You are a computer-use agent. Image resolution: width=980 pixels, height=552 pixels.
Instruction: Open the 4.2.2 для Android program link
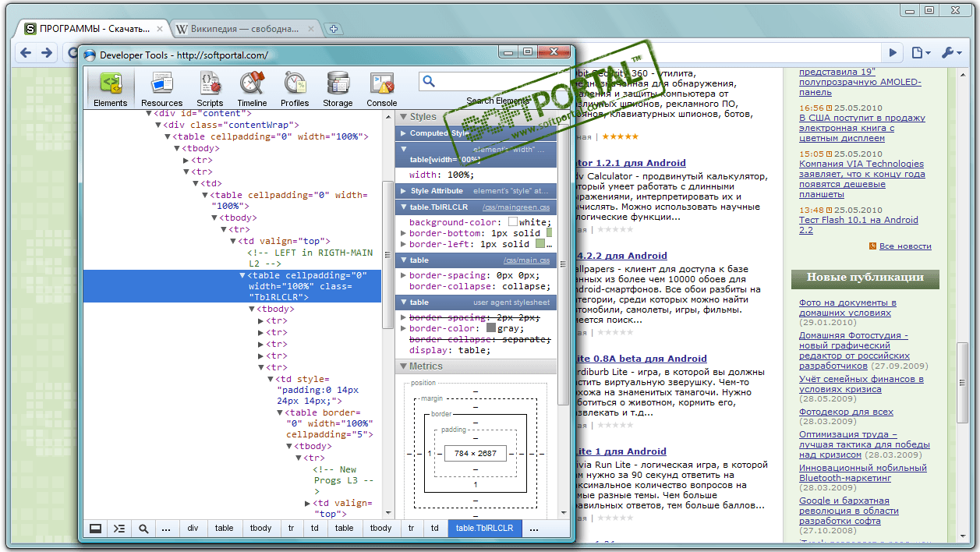621,256
